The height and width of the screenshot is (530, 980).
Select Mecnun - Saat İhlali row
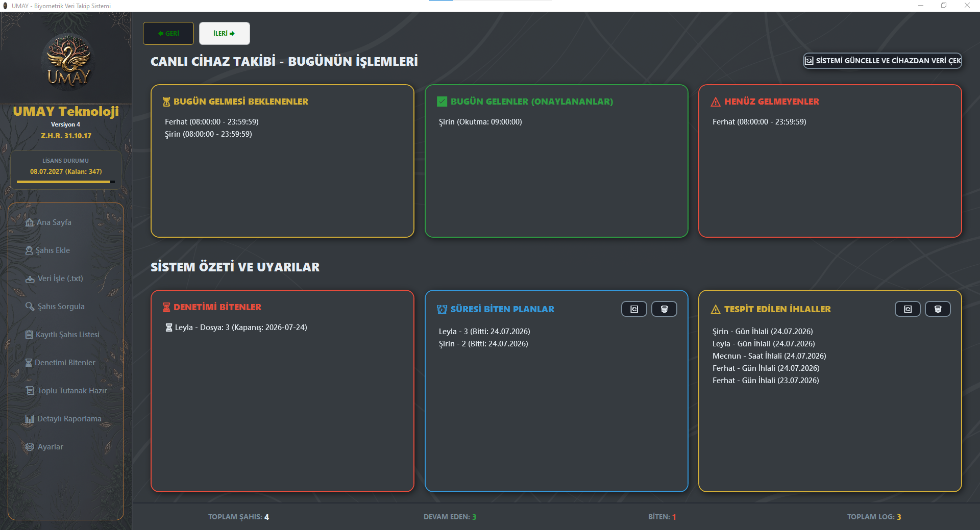pos(769,356)
